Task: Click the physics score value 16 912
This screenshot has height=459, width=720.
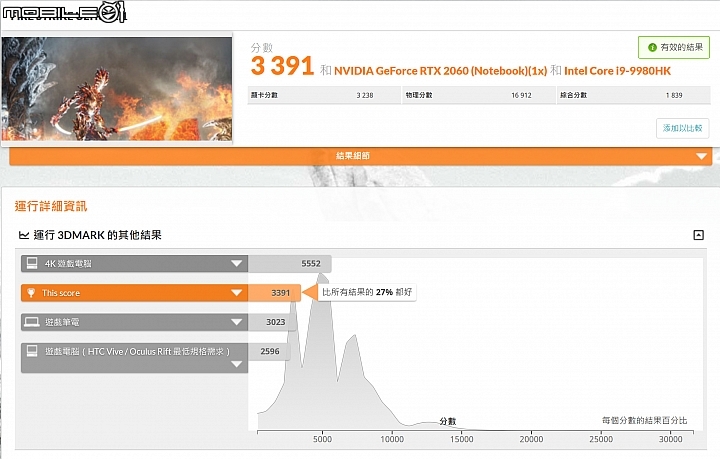Action: [x=521, y=95]
